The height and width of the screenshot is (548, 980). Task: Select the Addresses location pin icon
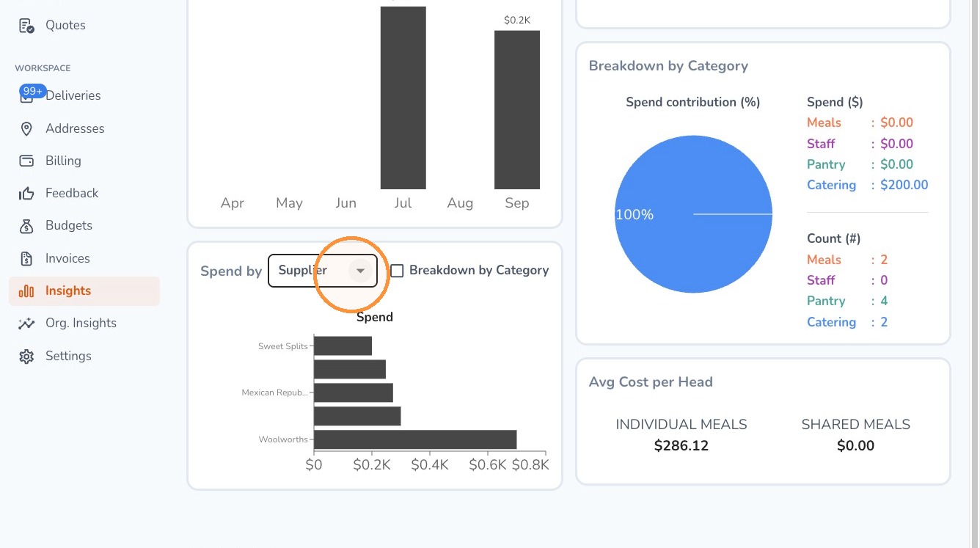[26, 129]
